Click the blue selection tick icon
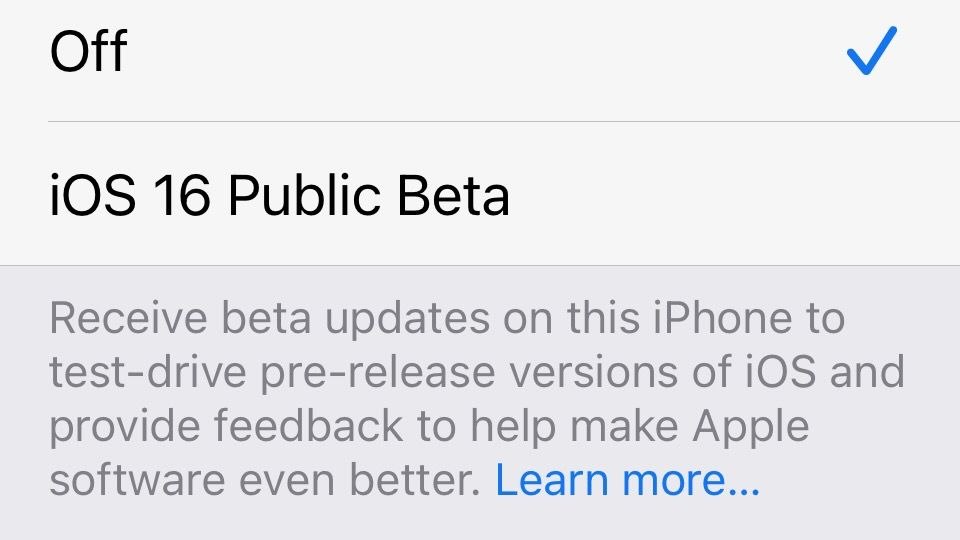The height and width of the screenshot is (540, 960). 872,51
